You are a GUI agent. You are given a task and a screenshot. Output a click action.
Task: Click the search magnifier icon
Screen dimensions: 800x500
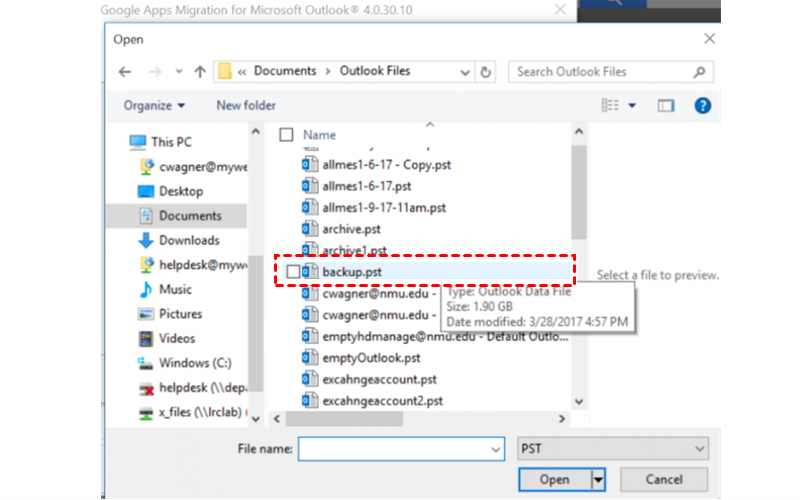[x=699, y=72]
